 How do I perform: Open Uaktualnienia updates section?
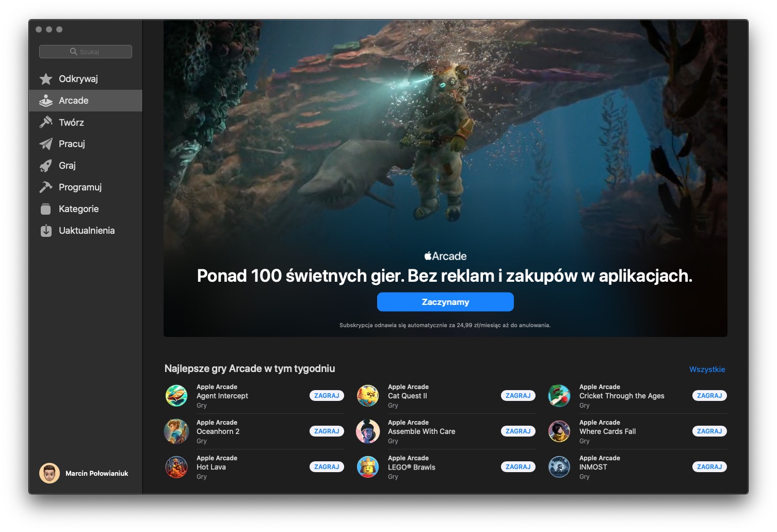pos(86,231)
